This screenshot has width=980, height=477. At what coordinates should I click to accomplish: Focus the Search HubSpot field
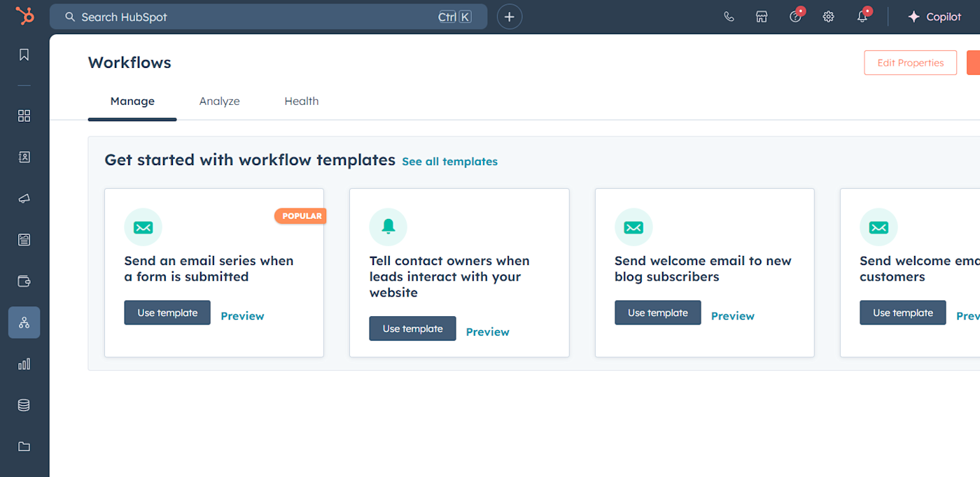pyautogui.click(x=268, y=17)
